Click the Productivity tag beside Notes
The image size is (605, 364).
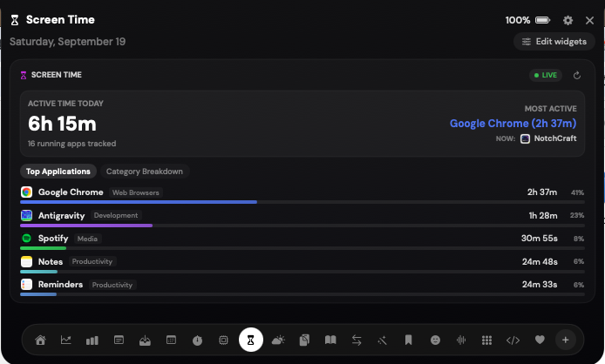(92, 261)
